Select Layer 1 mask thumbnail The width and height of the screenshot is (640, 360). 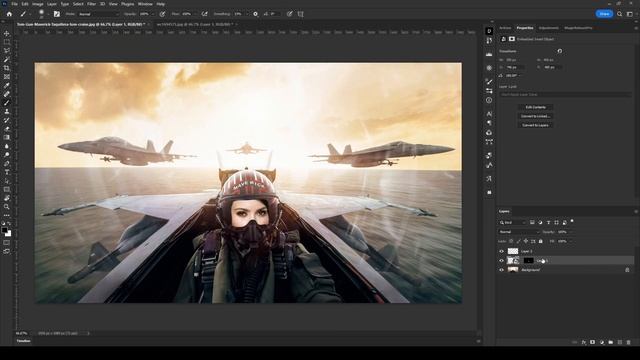[x=528, y=260]
